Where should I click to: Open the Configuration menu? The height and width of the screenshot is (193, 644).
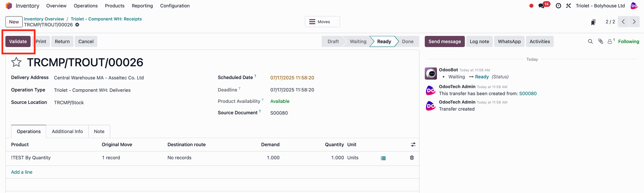[x=175, y=6]
